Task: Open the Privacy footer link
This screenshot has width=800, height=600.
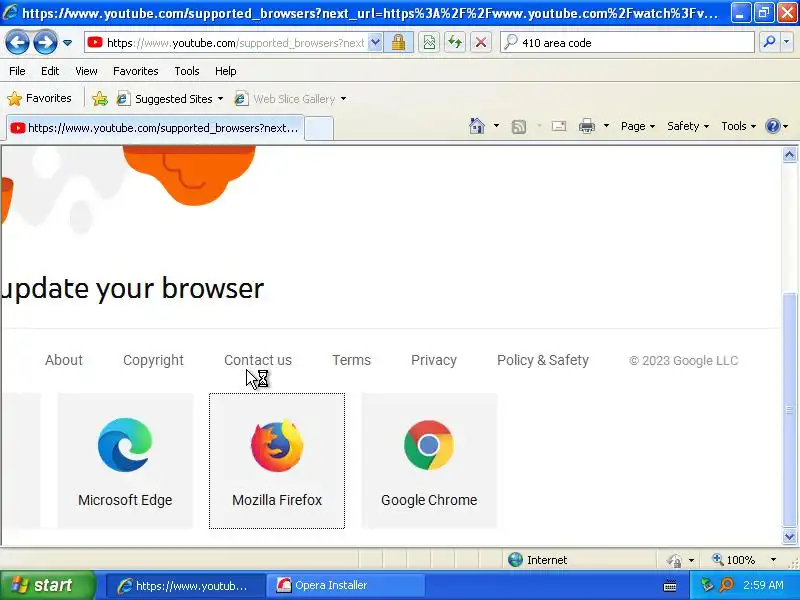Action: click(434, 360)
